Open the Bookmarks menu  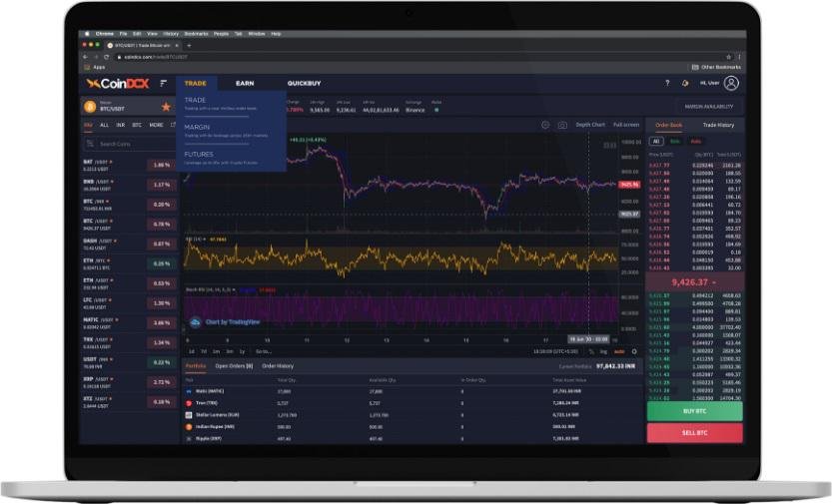pos(197,34)
